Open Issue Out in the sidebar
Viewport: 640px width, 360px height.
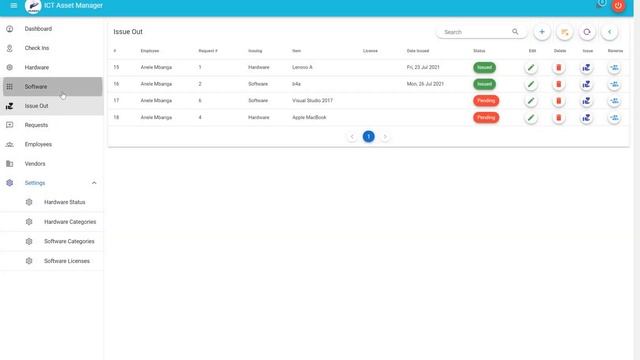(x=52, y=106)
